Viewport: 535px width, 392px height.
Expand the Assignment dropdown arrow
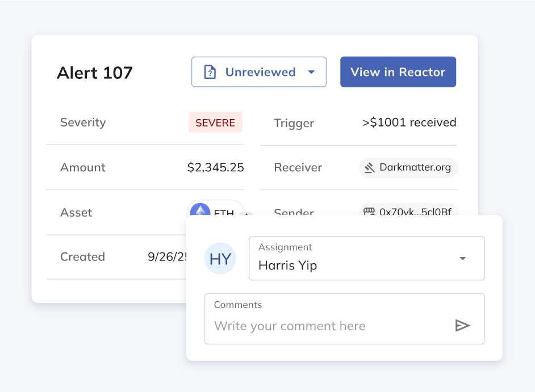point(462,259)
